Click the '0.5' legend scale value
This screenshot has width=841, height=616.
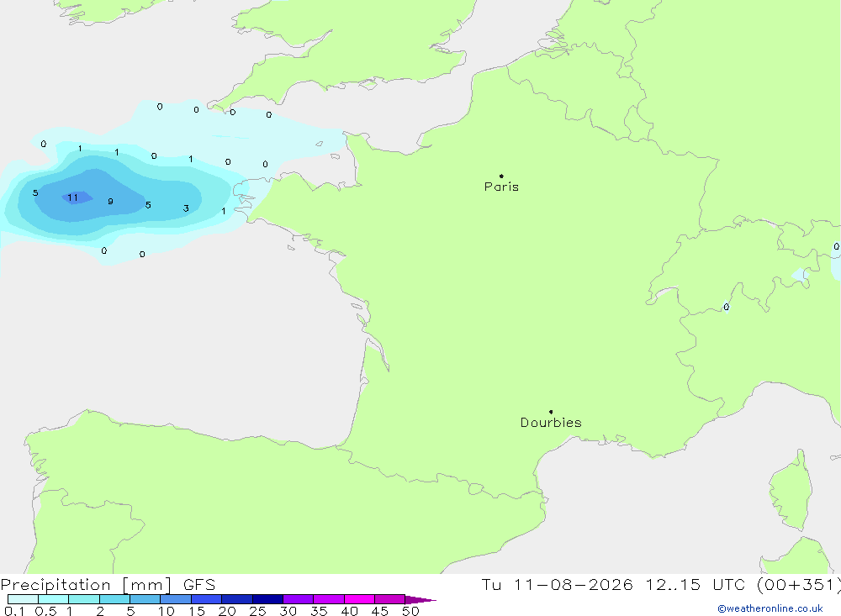(45, 611)
